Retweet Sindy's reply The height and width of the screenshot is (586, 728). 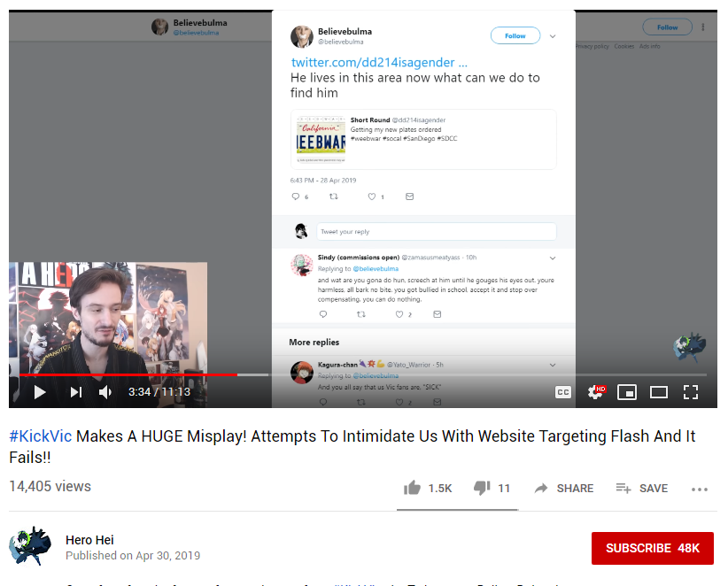tap(361, 314)
